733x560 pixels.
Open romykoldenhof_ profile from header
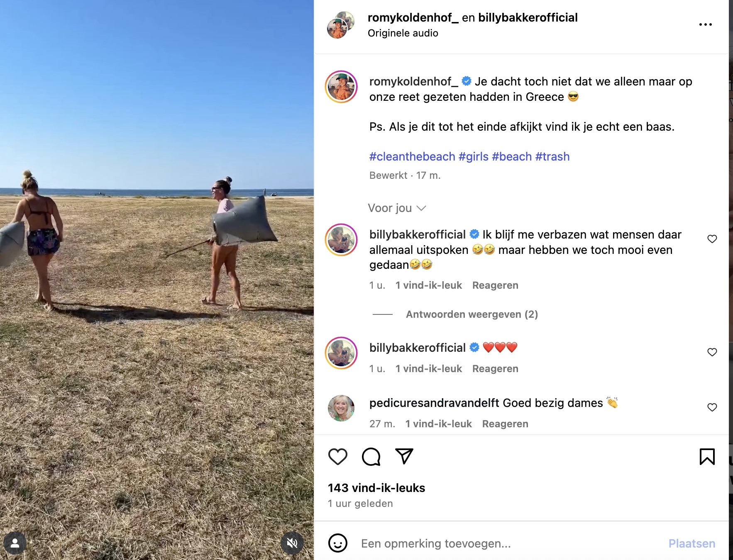[413, 18]
